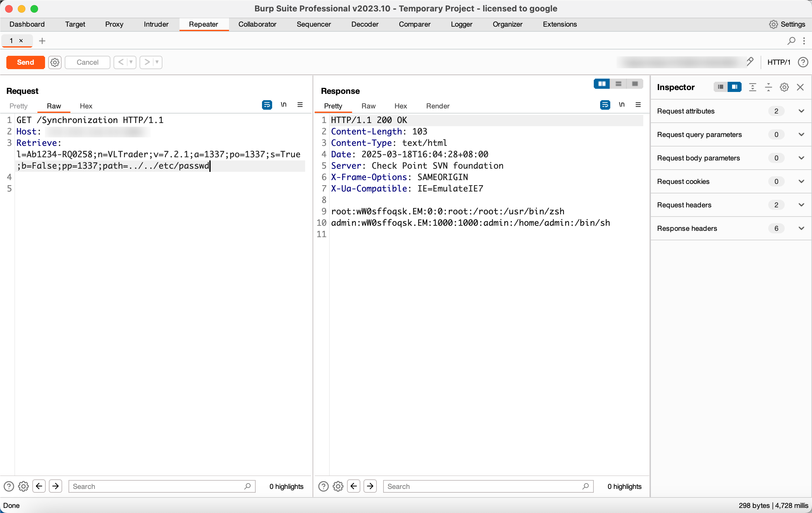The image size is (812, 513).
Task: Click the orange Send button
Action: click(26, 62)
